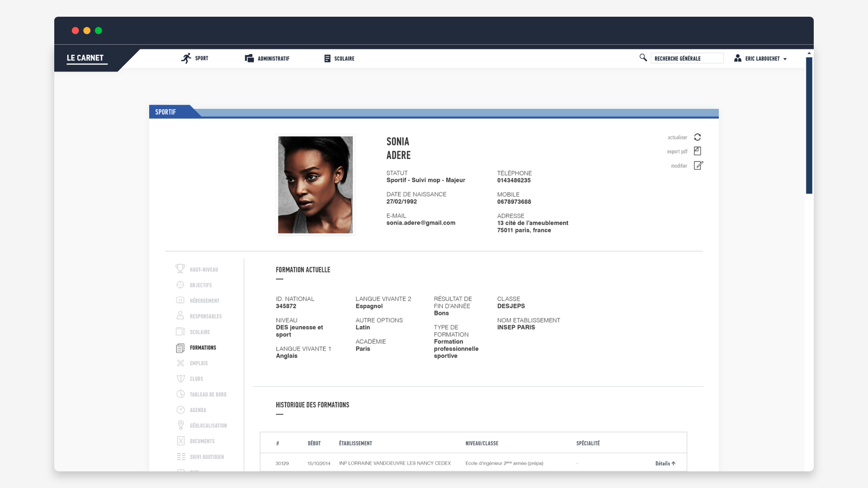Click the actualiser refresh icon
Image resolution: width=868 pixels, height=488 pixels.
(x=697, y=137)
